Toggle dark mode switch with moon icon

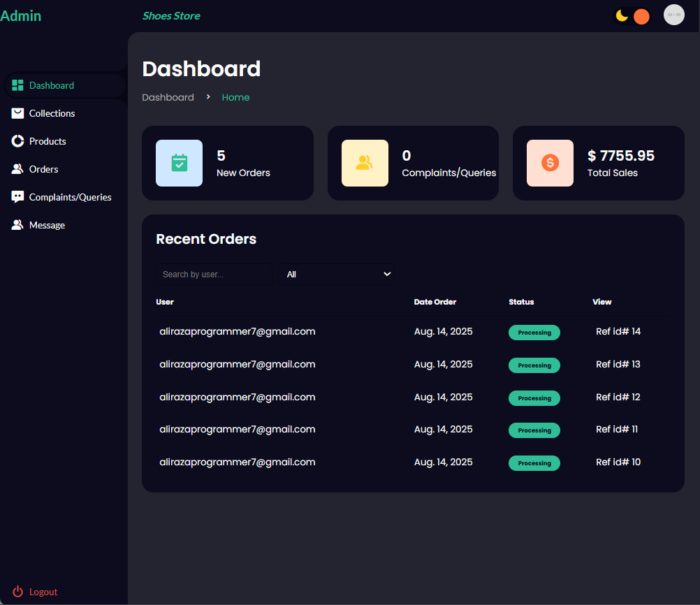(x=632, y=16)
